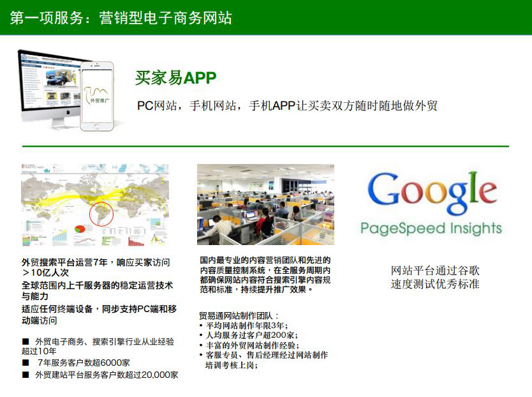Viewport: 532px width, 397px height.
Task: Click the Google logo
Action: coord(432,193)
